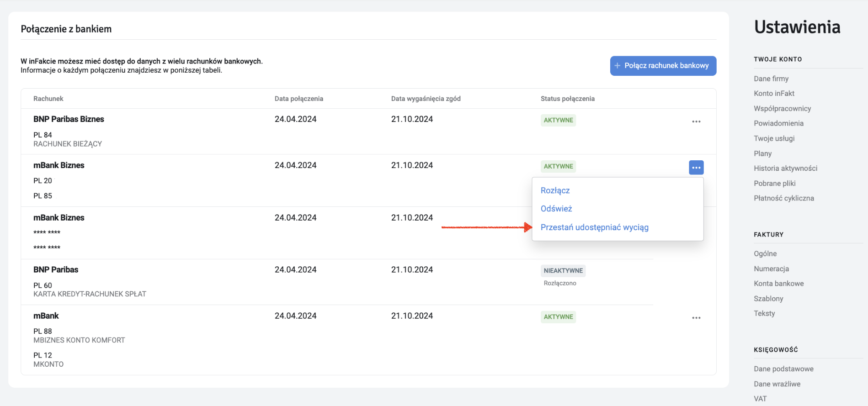Screen dimensions: 868x406
Task: Select Przestań udostępniać wyciąg option
Action: [594, 227]
